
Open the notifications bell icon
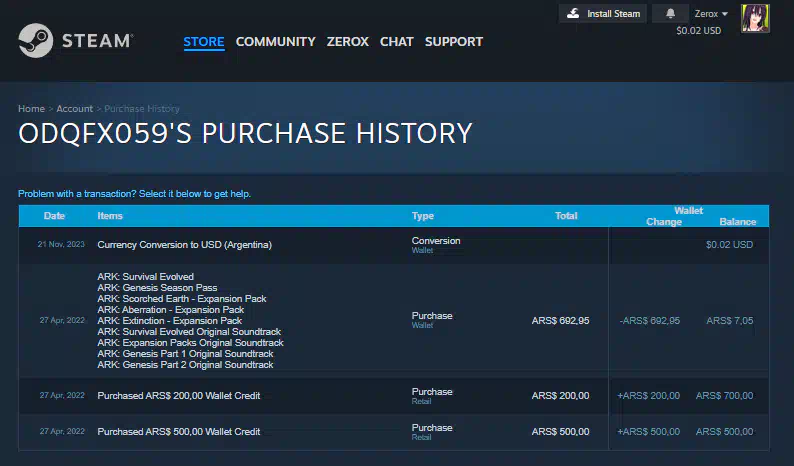click(x=670, y=14)
